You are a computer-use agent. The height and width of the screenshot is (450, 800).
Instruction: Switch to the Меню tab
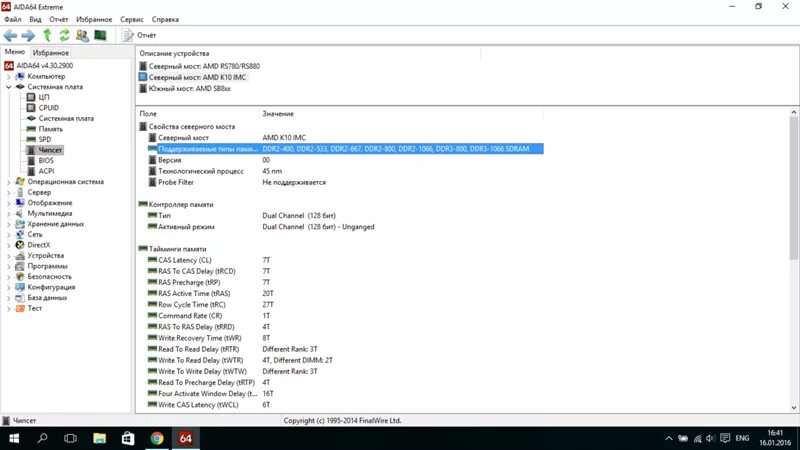(x=15, y=52)
